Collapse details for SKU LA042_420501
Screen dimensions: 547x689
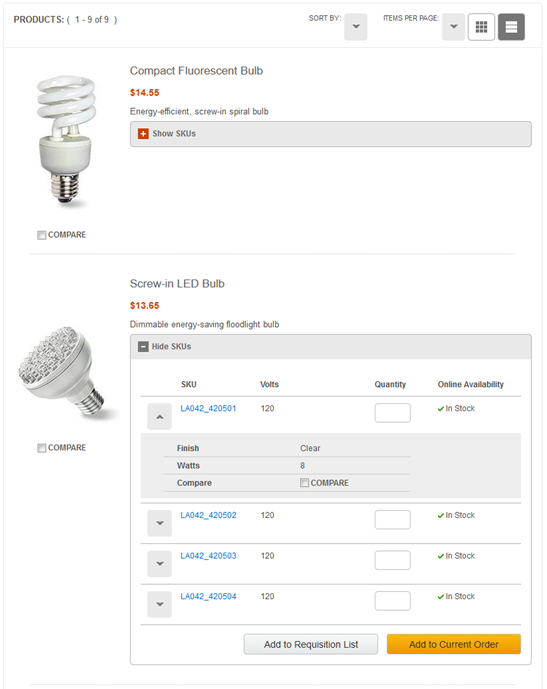coord(159,417)
